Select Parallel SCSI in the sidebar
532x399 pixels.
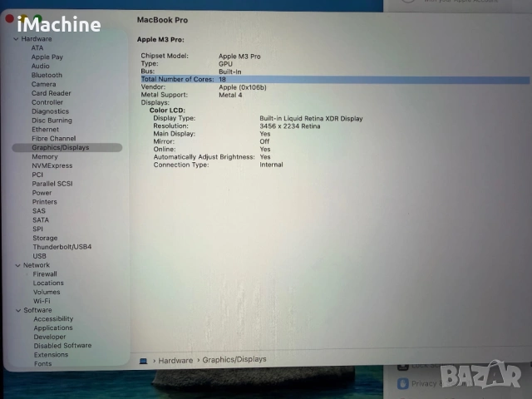(x=52, y=184)
